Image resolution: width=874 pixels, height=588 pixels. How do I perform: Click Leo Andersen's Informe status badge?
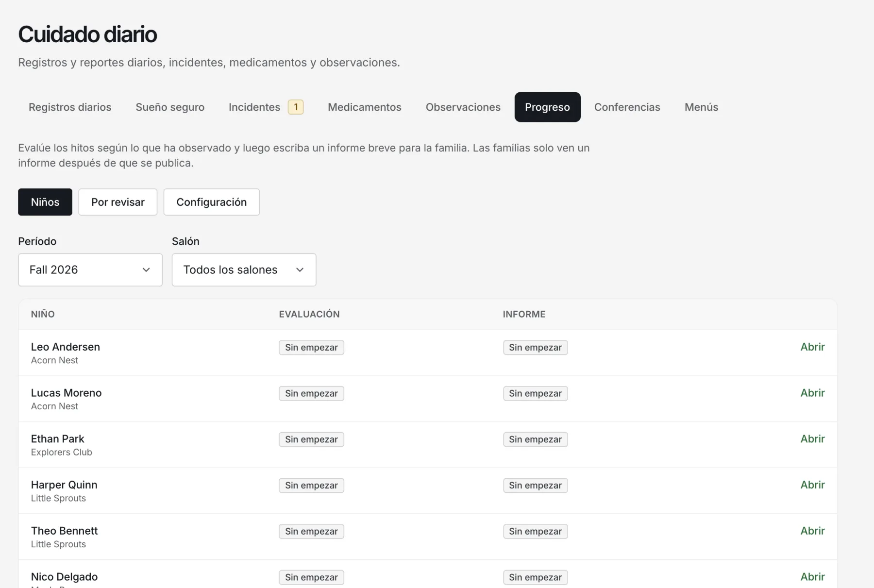(535, 348)
